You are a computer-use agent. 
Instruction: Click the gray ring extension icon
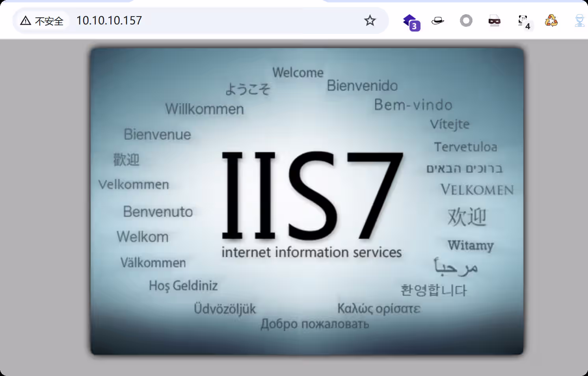click(466, 20)
